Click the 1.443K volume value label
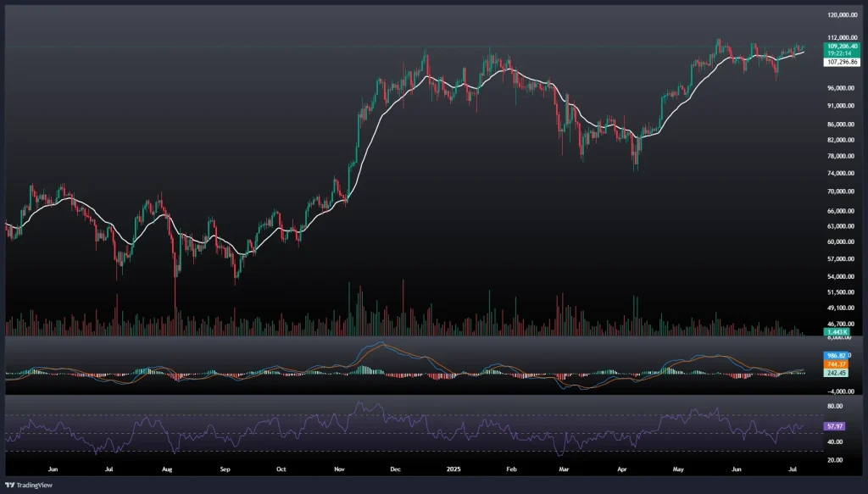 (x=837, y=332)
